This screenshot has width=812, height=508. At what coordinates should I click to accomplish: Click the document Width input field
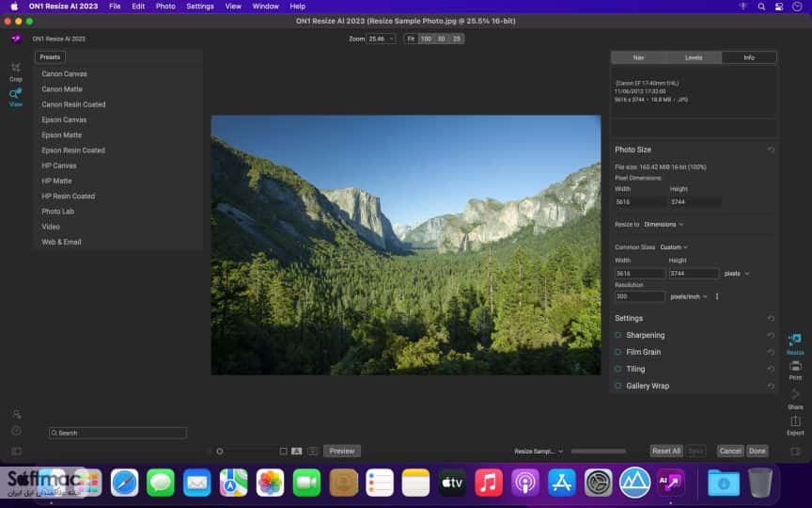coord(640,274)
